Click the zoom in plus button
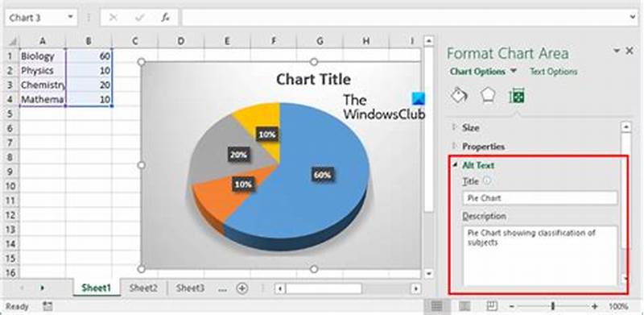 click(x=595, y=306)
